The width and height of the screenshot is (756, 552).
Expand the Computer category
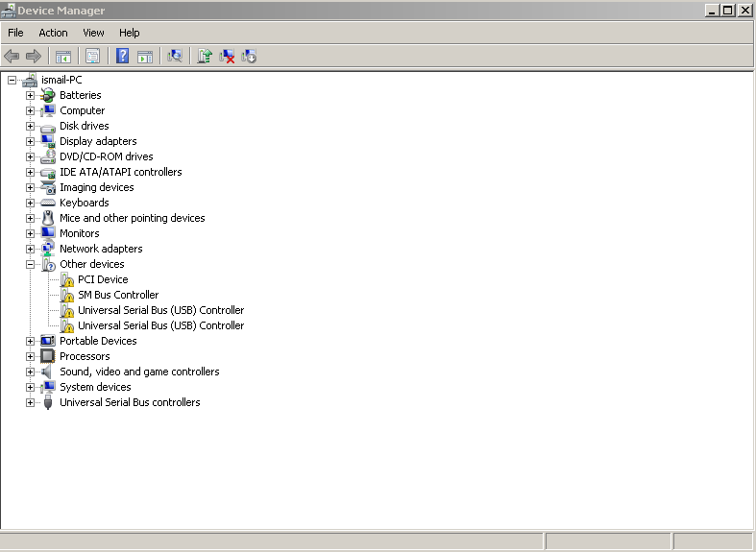(30, 110)
